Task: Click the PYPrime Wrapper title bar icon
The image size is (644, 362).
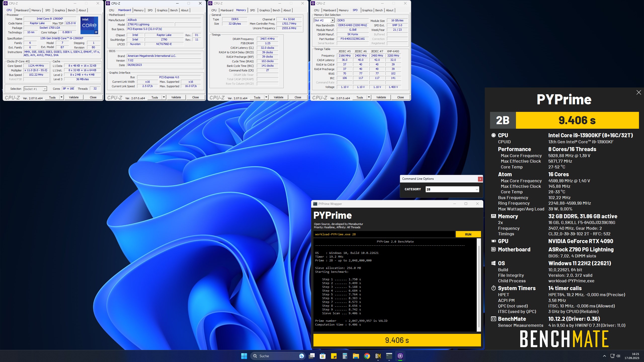Action: (x=315, y=204)
